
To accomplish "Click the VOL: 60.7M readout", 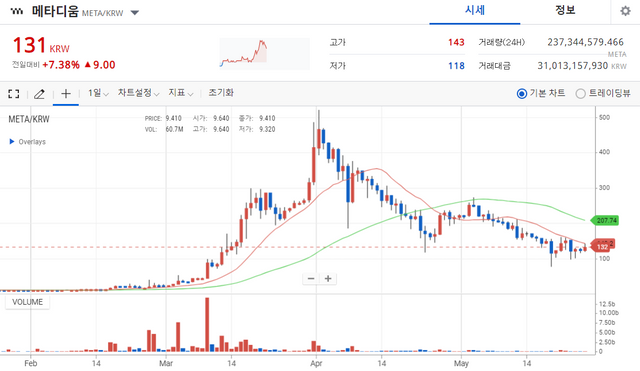I will [164, 129].
